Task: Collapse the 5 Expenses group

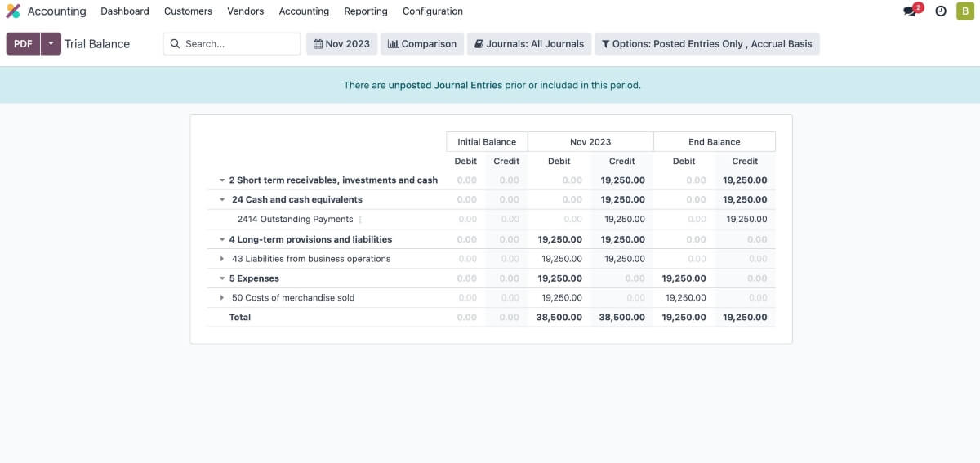Action: 221,278
